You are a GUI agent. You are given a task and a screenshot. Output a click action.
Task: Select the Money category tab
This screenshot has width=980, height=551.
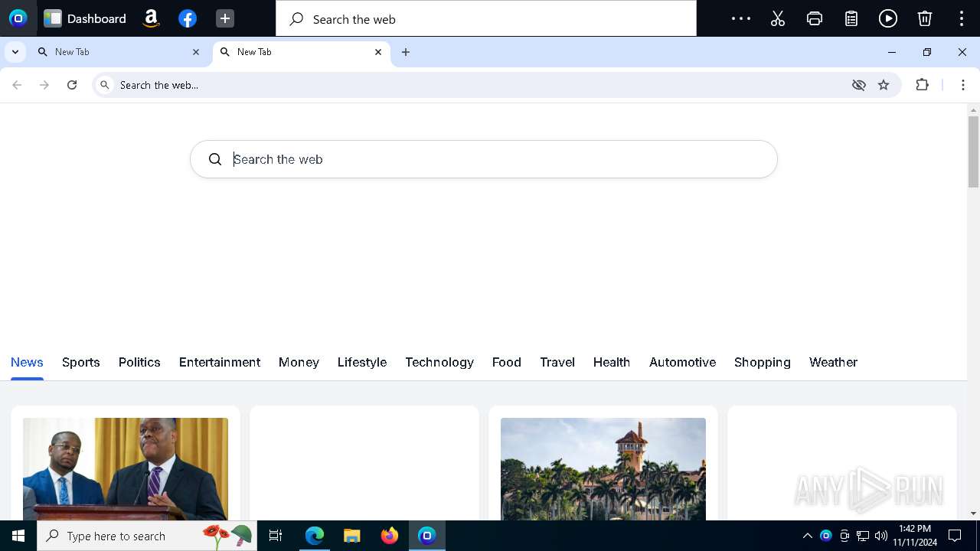pyautogui.click(x=299, y=363)
